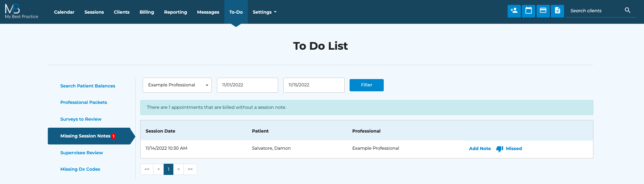Click Add Note for Damon Salvatore
The image size is (644, 184).
(480, 149)
